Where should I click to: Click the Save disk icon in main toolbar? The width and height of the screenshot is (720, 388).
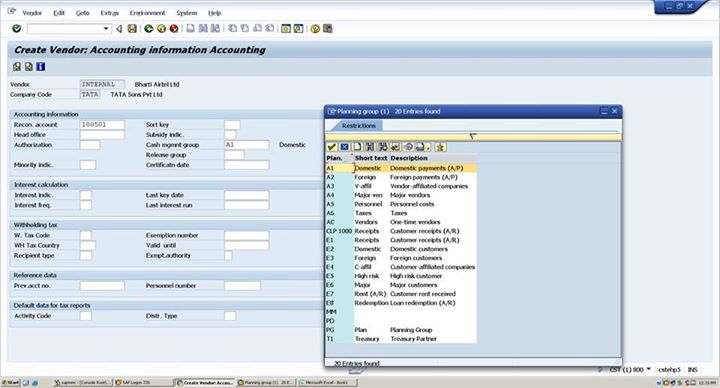click(x=132, y=28)
